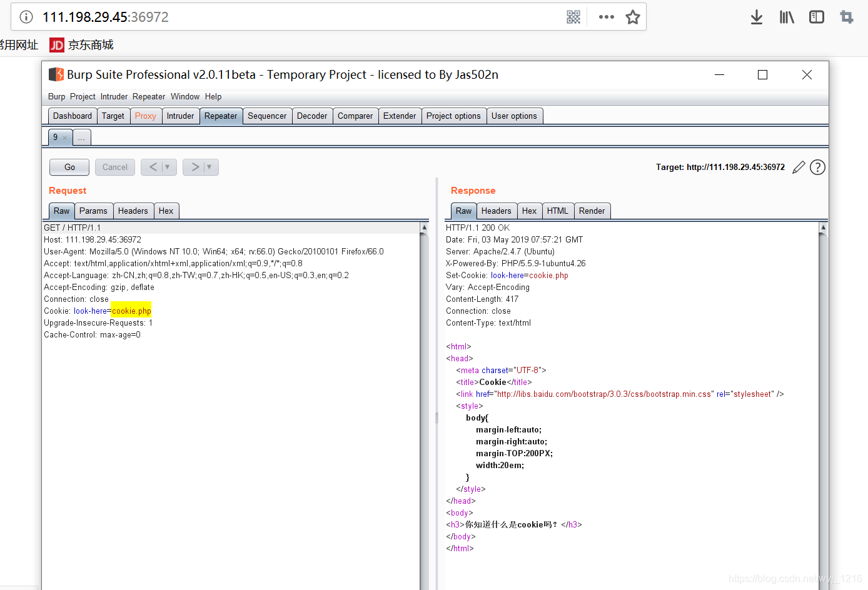Expand the forward history dropdown arrow
Screen dimensions: 868x590
[x=209, y=167]
